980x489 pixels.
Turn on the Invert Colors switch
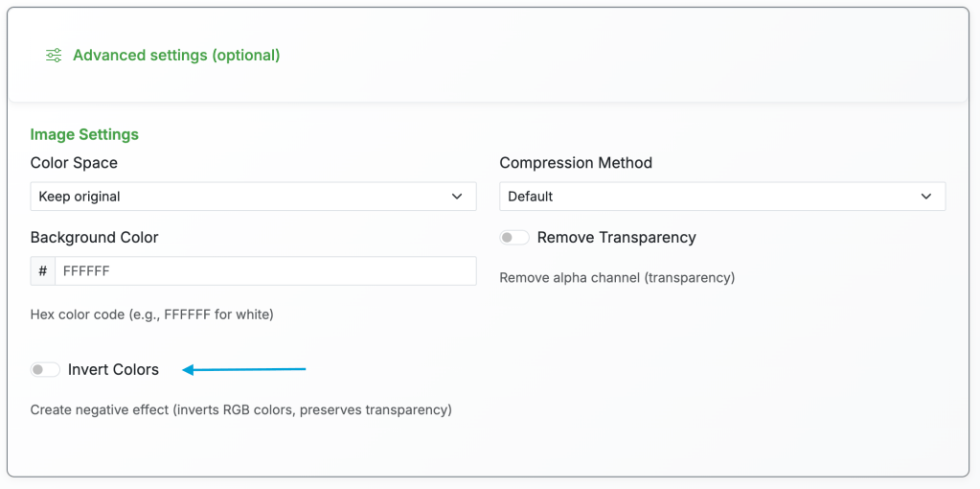pyautogui.click(x=45, y=370)
